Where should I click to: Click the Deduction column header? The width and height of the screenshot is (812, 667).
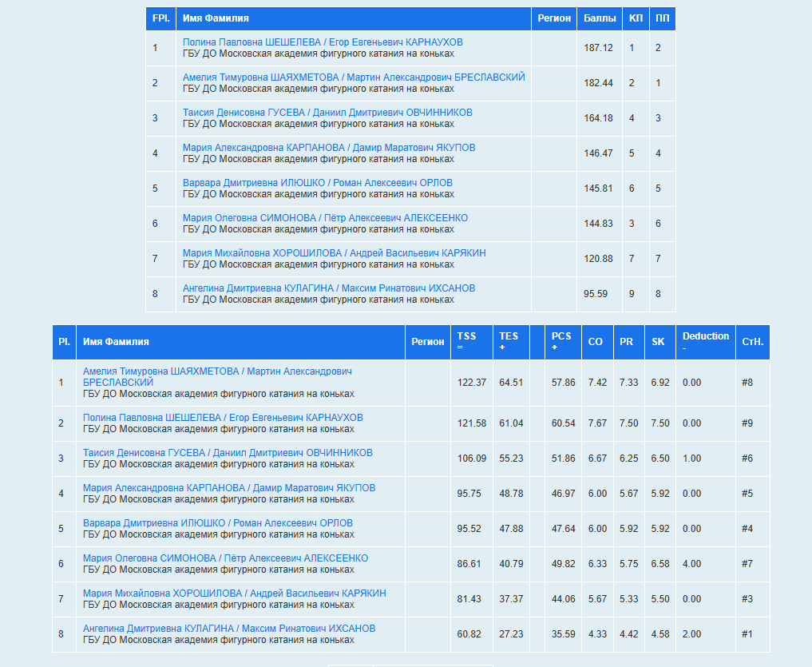pyautogui.click(x=706, y=342)
